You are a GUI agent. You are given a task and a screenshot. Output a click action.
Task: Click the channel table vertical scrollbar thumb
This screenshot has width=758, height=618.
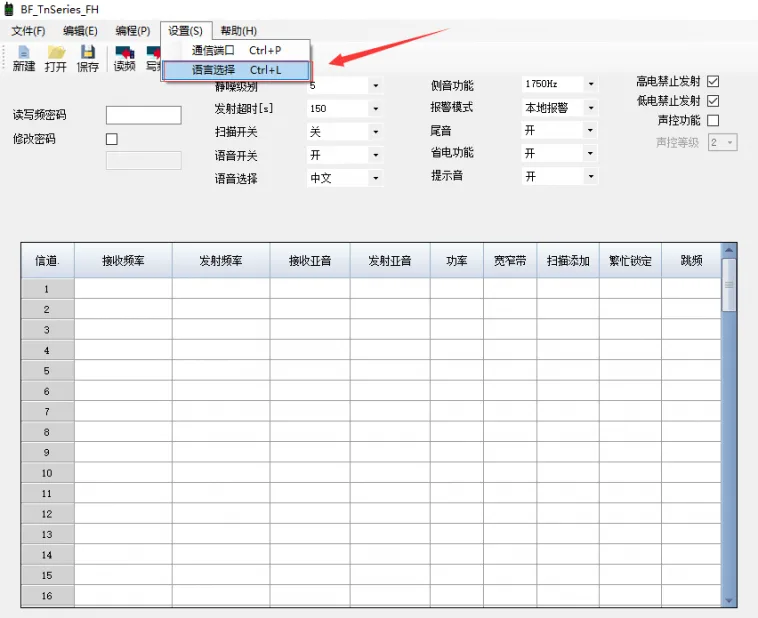728,285
